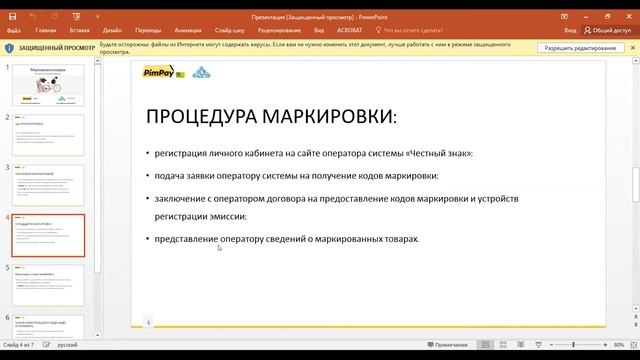Click the title ПРОЦЕДУРА МАРКИРОВКИ

coord(271,116)
